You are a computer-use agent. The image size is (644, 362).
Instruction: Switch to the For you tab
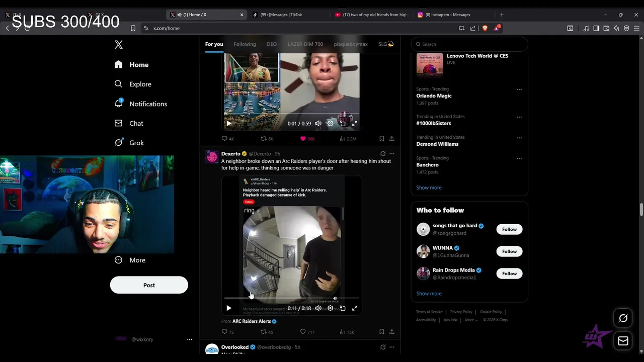tap(214, 44)
